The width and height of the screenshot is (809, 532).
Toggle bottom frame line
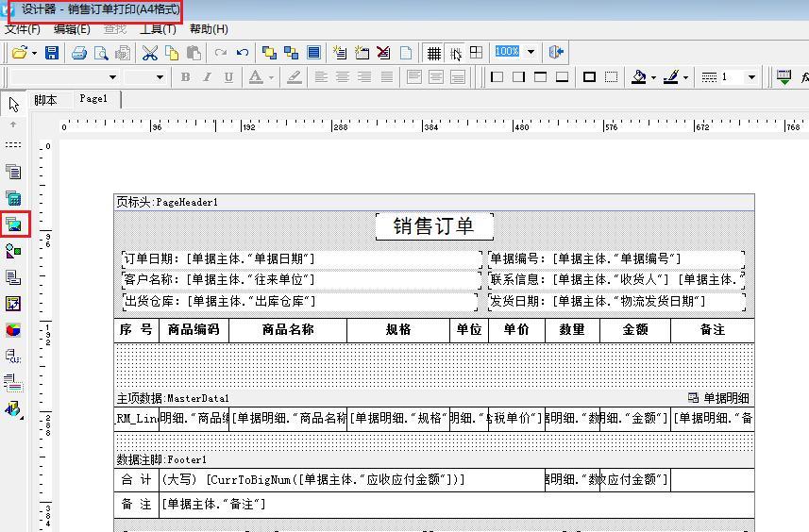[x=562, y=77]
